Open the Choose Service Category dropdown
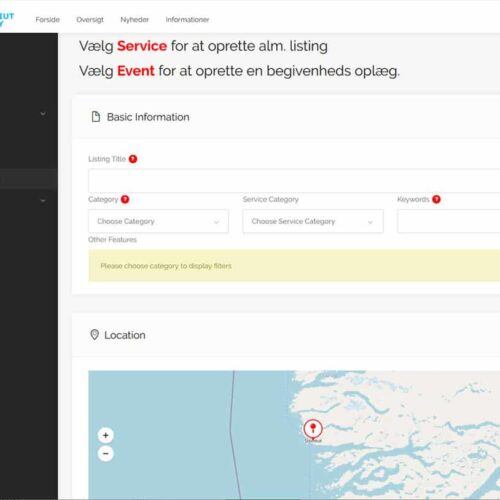Screen dimensions: 500x500 pyautogui.click(x=313, y=221)
